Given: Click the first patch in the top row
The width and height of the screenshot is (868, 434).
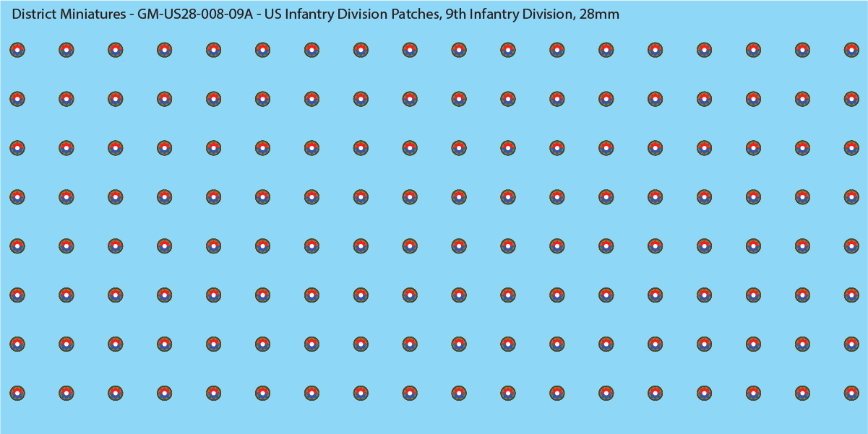Looking at the screenshot, I should click(17, 50).
